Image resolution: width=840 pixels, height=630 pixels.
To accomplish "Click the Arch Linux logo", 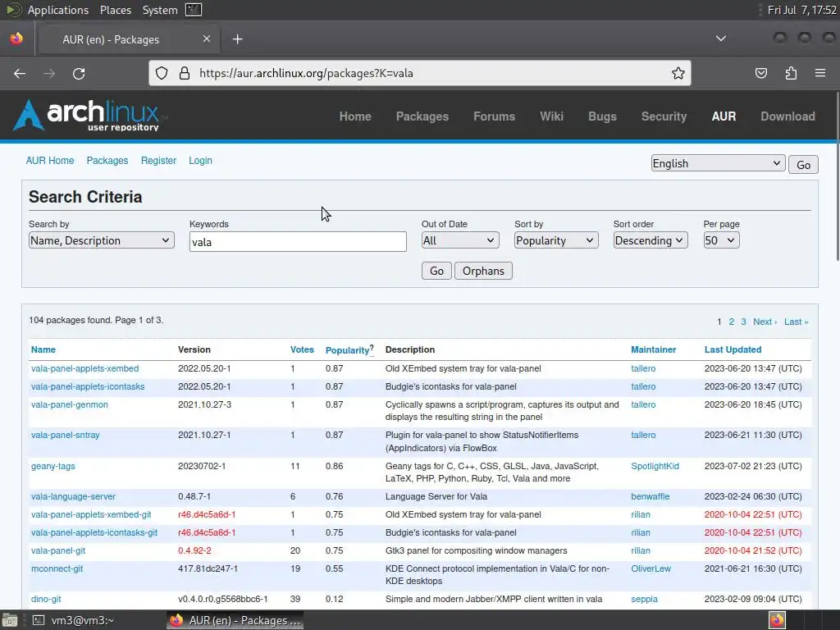I will pos(89,115).
